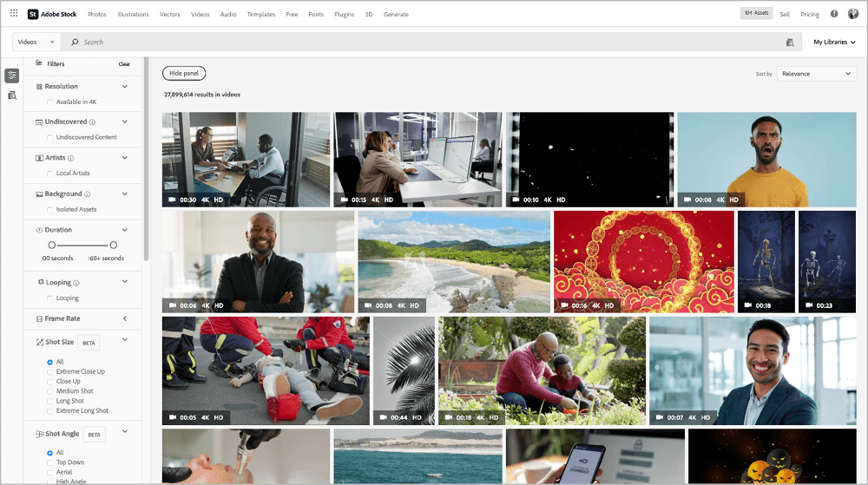Click the Looping info icon
This screenshot has height=485, width=868.
point(76,283)
